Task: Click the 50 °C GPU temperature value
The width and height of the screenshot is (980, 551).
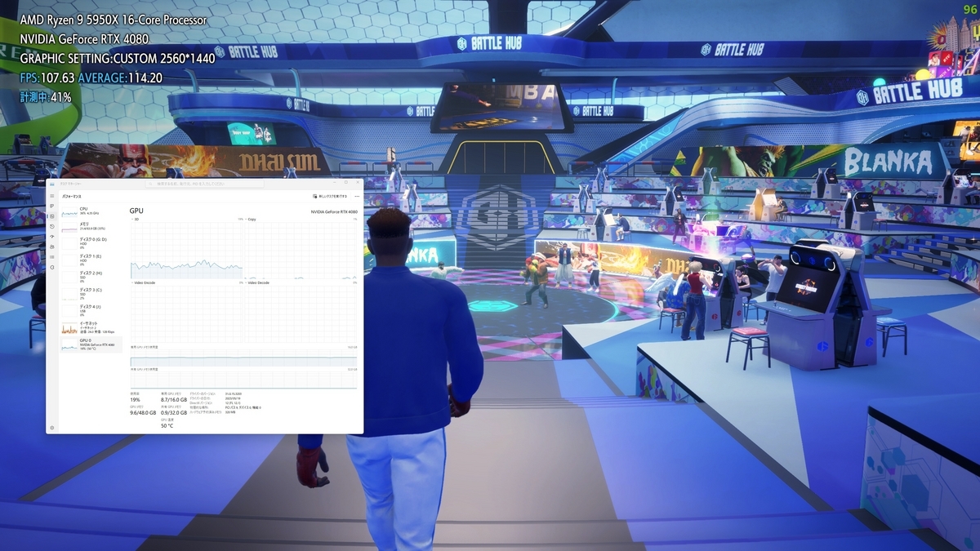Action: tap(168, 425)
